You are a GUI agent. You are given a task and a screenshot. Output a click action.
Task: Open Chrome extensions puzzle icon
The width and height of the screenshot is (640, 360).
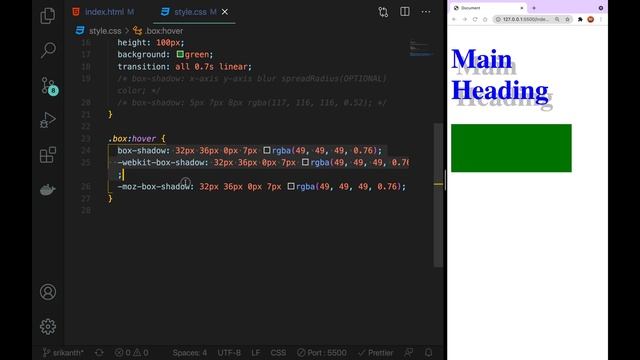point(580,19)
